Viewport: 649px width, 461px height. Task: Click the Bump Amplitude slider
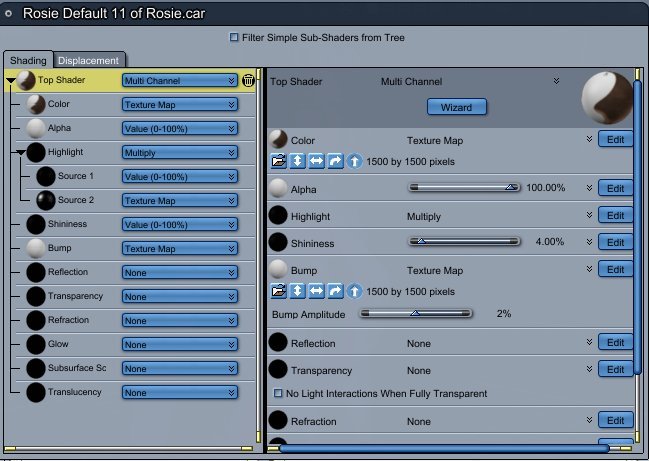pos(416,314)
